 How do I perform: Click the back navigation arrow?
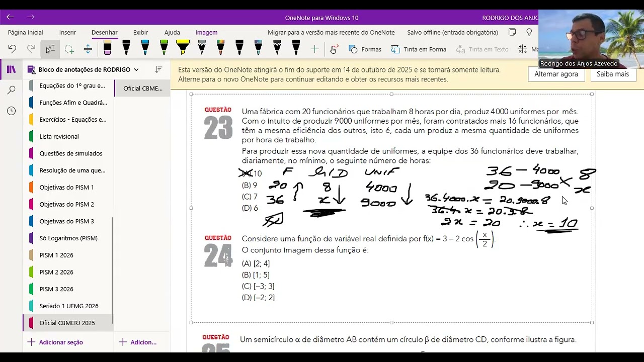pos(10,17)
